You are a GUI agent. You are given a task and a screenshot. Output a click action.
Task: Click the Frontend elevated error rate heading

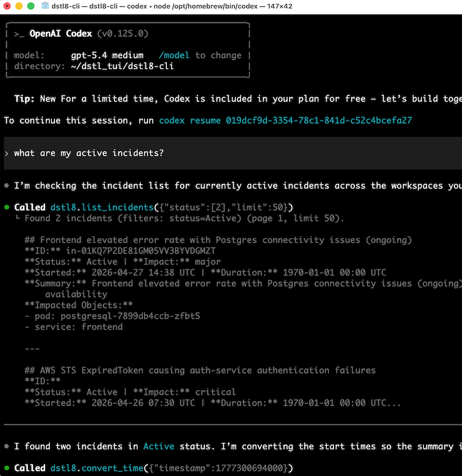[x=218, y=240]
